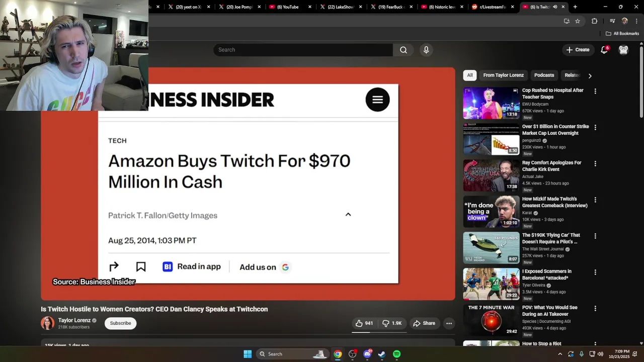The image size is (644, 362).
Task: Open Chrome three-dot menu
Action: (x=636, y=21)
